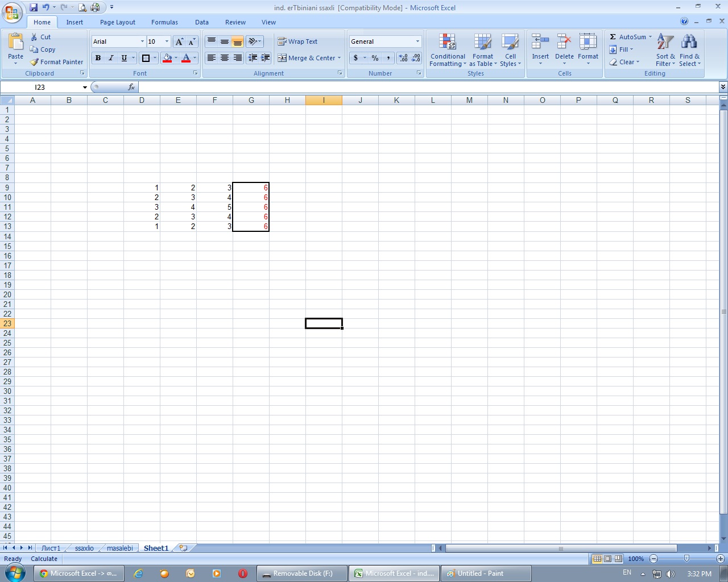This screenshot has width=728, height=582.
Task: Click the Orientation icon
Action: click(253, 41)
